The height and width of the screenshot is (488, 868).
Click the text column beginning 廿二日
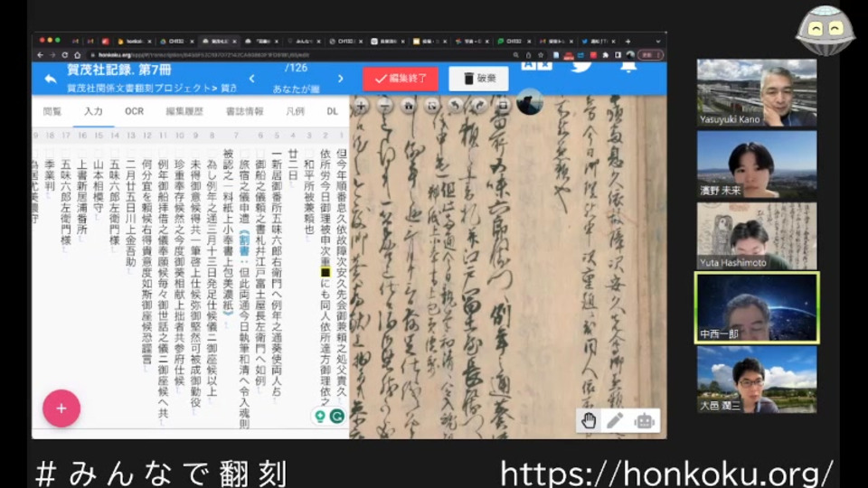293,164
